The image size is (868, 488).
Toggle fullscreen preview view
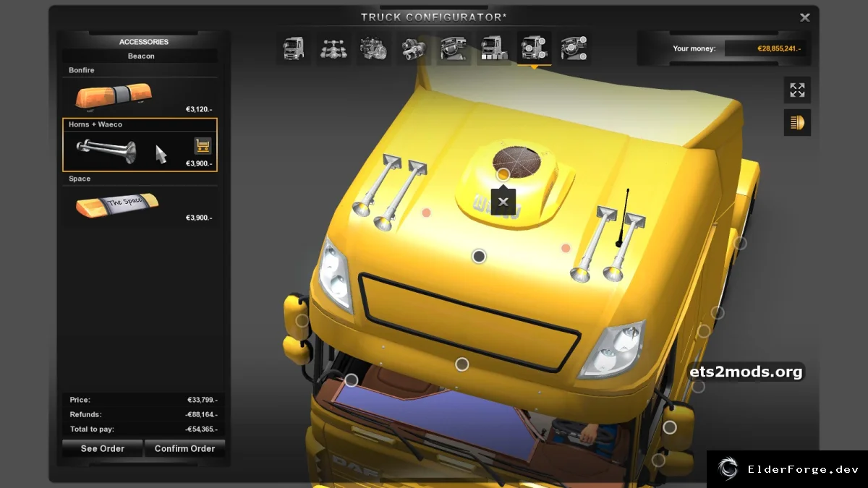tap(797, 90)
